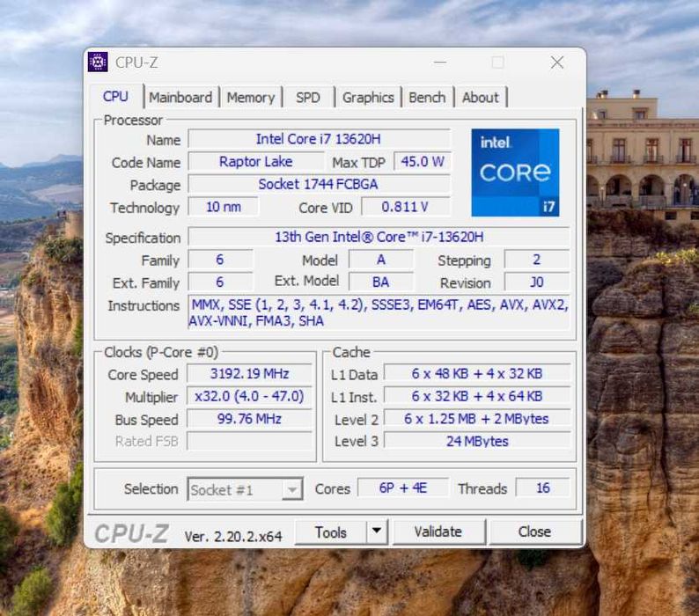699x616 pixels.
Task: Click the Level 2 cache value
Action: [x=477, y=419]
